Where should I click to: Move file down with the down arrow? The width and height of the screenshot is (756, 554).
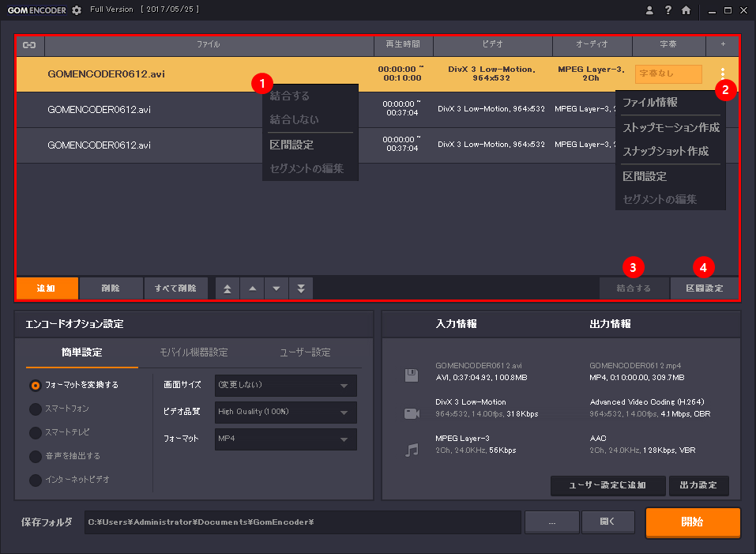pyautogui.click(x=276, y=288)
